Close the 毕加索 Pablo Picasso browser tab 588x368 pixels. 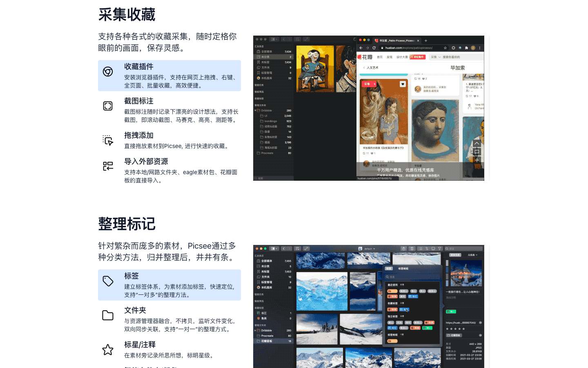tap(418, 40)
